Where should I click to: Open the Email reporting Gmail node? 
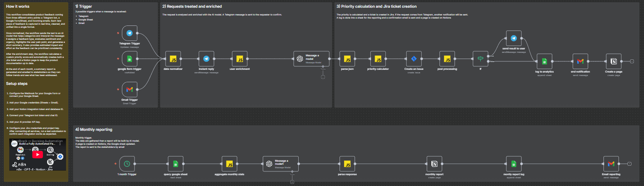(611, 164)
